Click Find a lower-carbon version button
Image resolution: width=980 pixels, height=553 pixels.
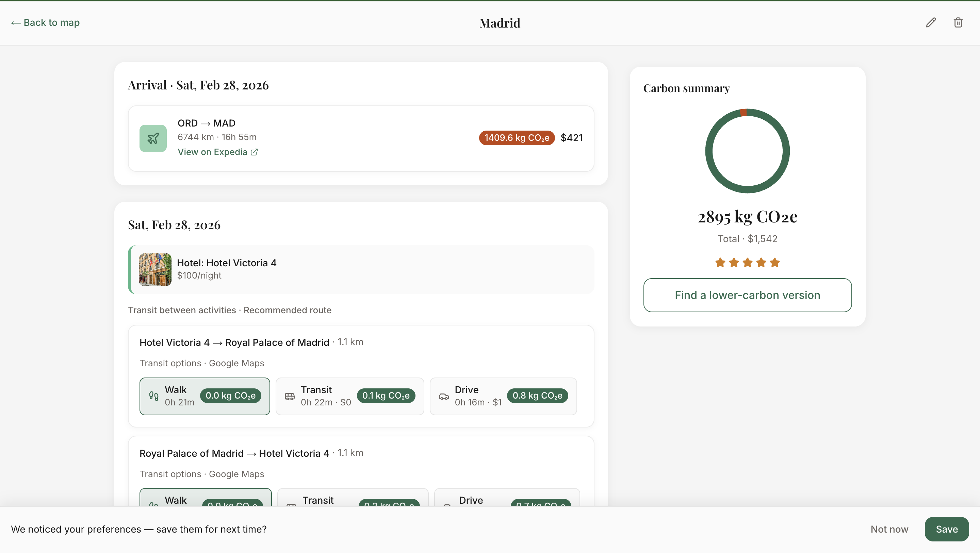(747, 295)
